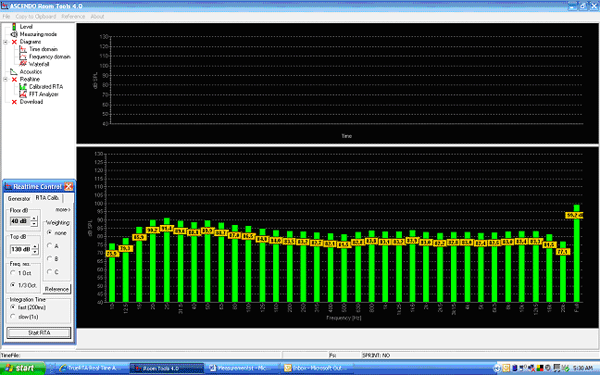
Task: Switch to the Generator tab
Action: (19, 199)
